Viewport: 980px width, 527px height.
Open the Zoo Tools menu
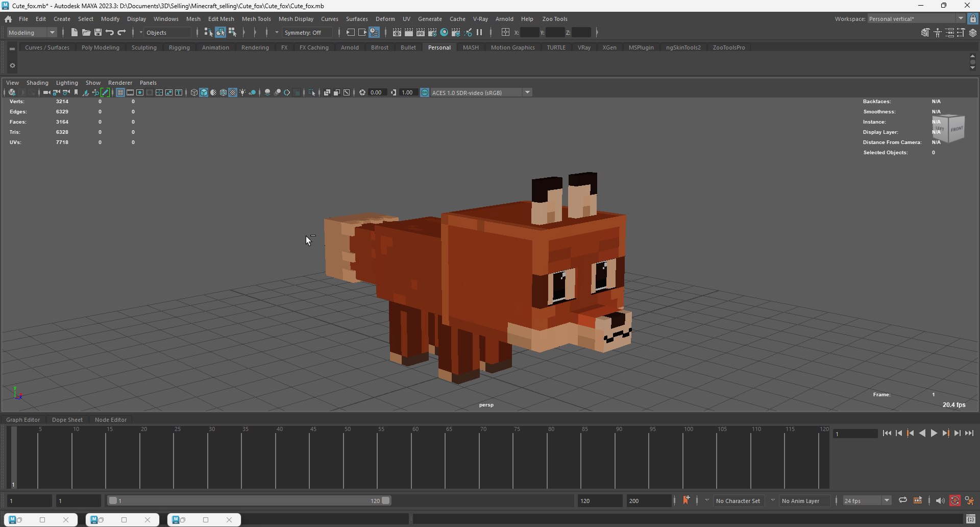click(555, 19)
